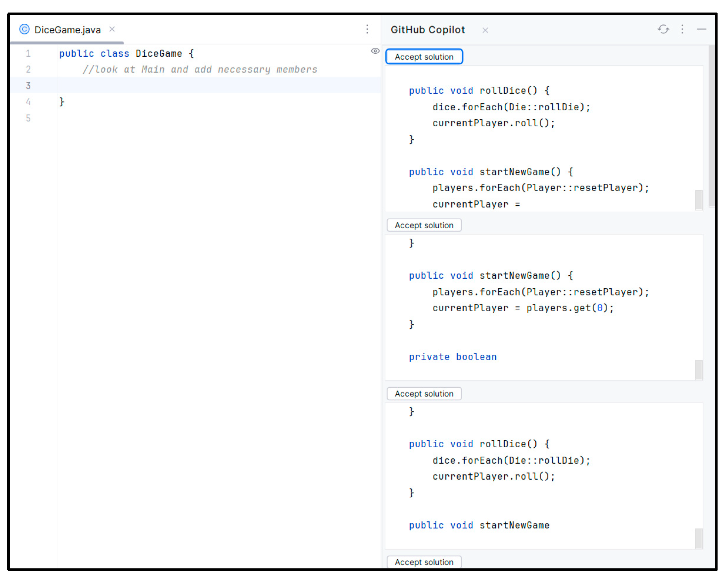The height and width of the screenshot is (583, 728).
Task: Click scrollbar of first solution code block
Action: 698,199
